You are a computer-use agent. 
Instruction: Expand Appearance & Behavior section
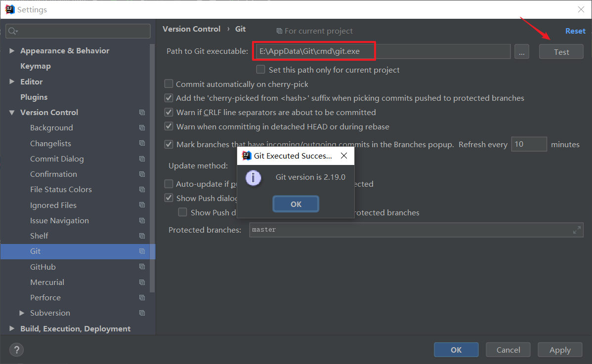[12, 50]
